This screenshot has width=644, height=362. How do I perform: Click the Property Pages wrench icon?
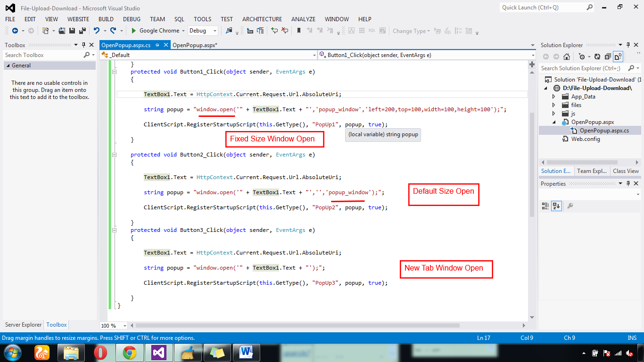point(570,206)
